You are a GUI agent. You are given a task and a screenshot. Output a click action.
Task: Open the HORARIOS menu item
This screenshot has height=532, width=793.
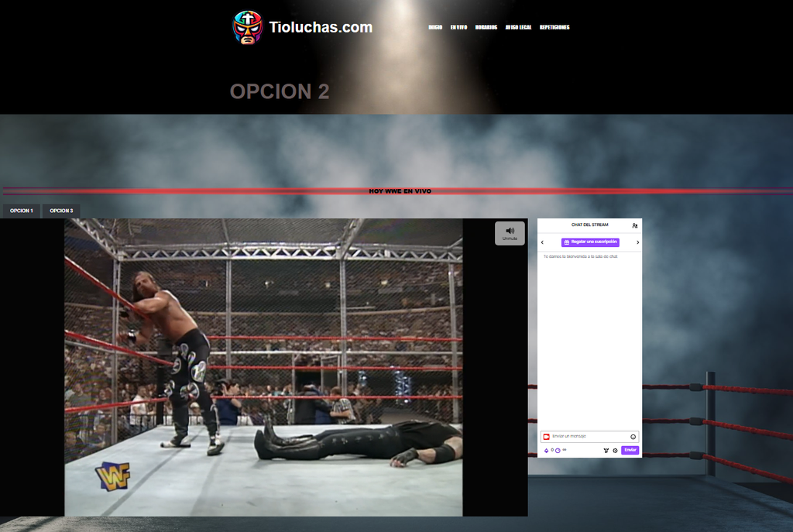(x=486, y=27)
